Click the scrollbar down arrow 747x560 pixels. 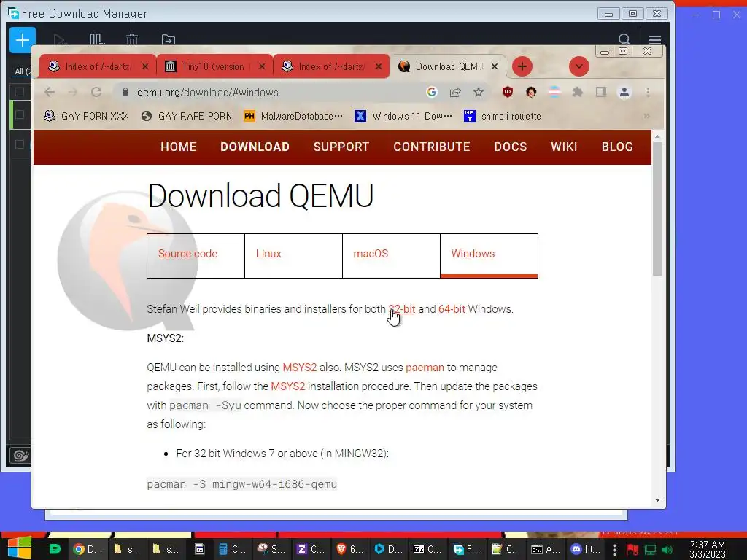pos(657,500)
